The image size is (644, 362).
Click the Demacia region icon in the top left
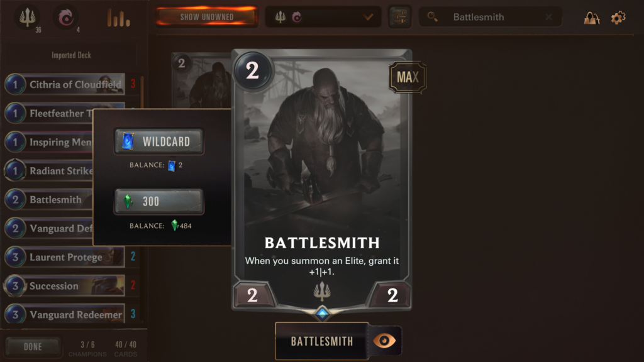pos(28,17)
